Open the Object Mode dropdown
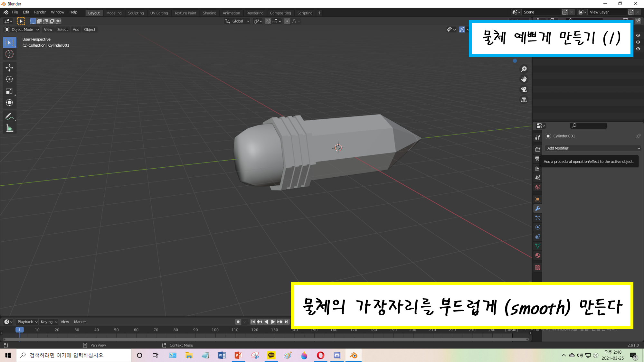The width and height of the screenshot is (644, 362). pyautogui.click(x=22, y=30)
